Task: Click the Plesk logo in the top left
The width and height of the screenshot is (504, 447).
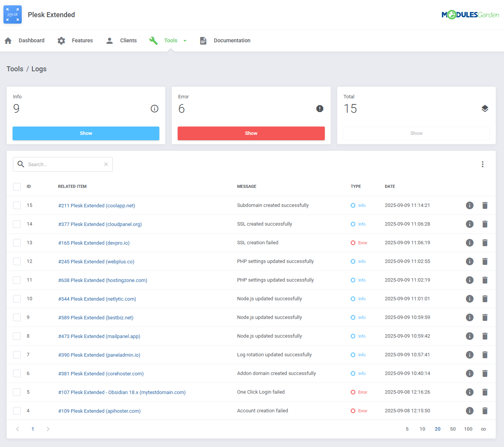Action: point(12,14)
